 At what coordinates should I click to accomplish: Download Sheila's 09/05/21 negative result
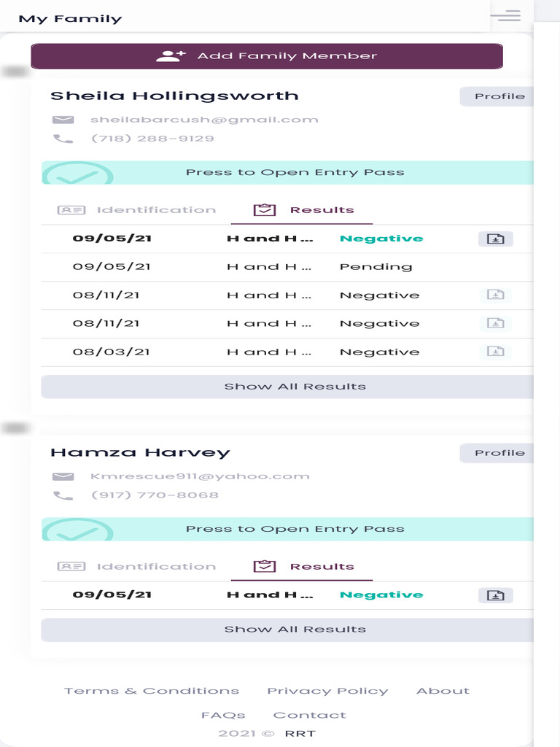click(496, 239)
